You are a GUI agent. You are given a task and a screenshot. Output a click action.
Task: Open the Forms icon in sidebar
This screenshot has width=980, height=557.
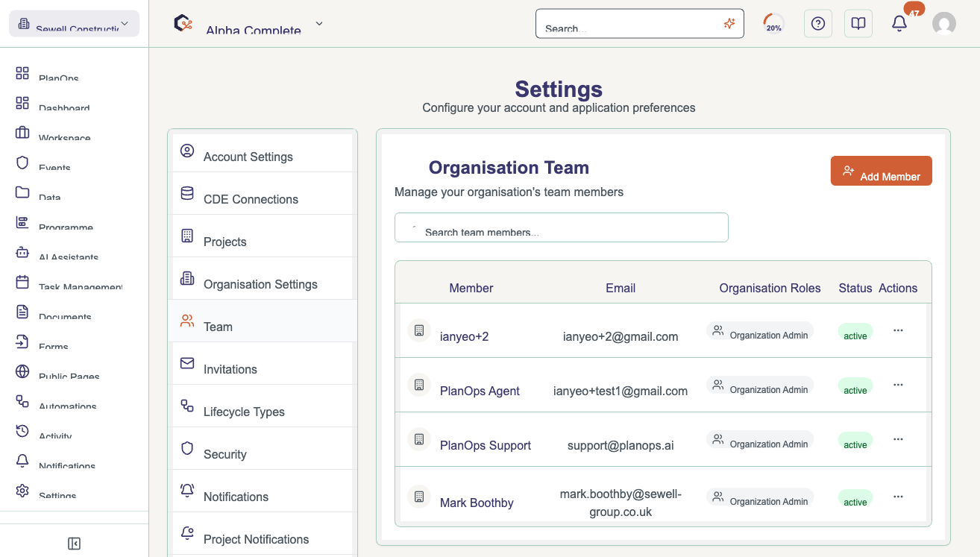(22, 342)
